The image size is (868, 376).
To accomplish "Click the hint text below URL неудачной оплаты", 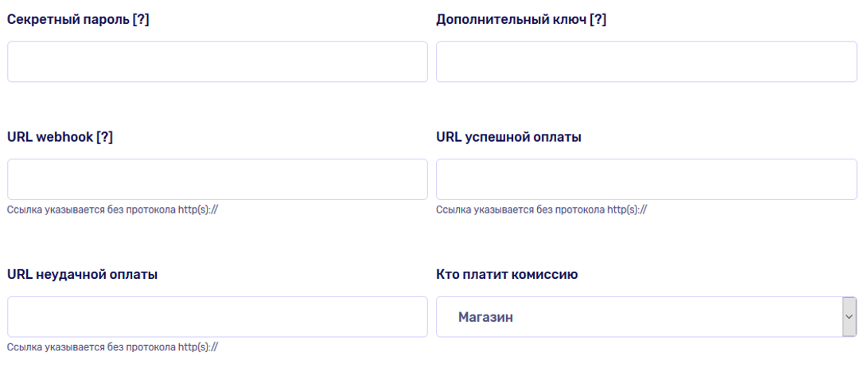I will click(112, 347).
